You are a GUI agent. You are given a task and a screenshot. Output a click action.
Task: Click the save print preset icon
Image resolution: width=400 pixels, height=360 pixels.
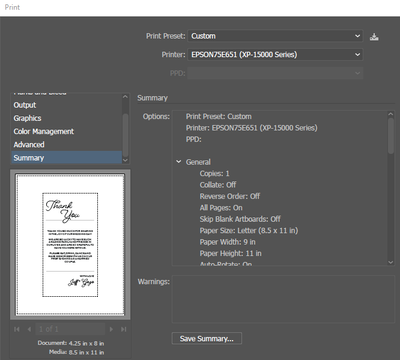click(374, 37)
